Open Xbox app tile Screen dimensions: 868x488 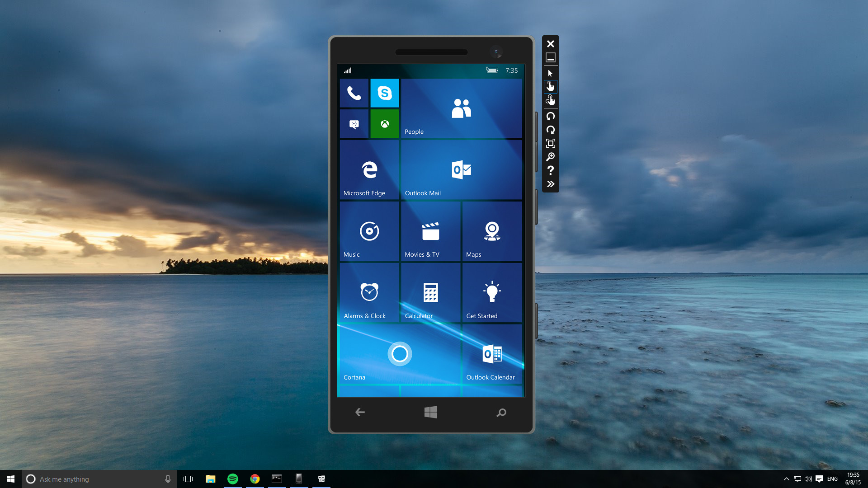click(385, 124)
